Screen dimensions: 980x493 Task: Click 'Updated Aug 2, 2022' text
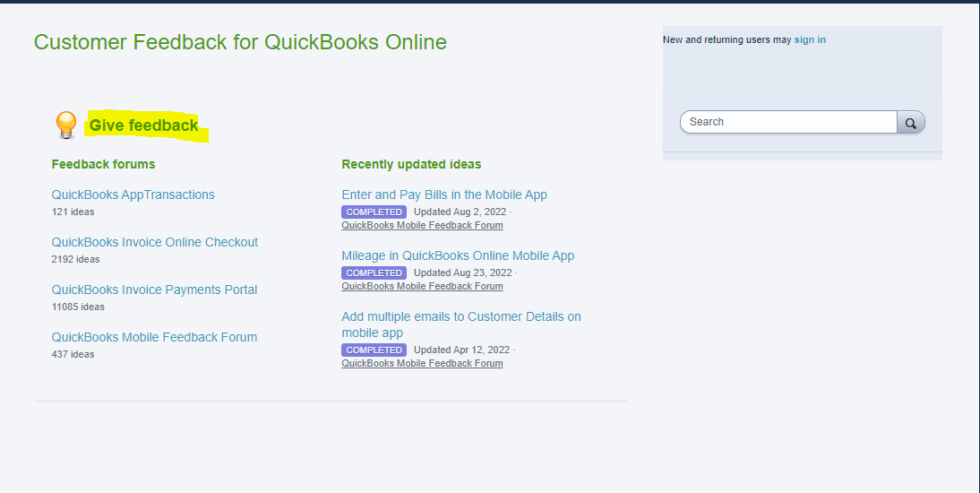point(460,212)
